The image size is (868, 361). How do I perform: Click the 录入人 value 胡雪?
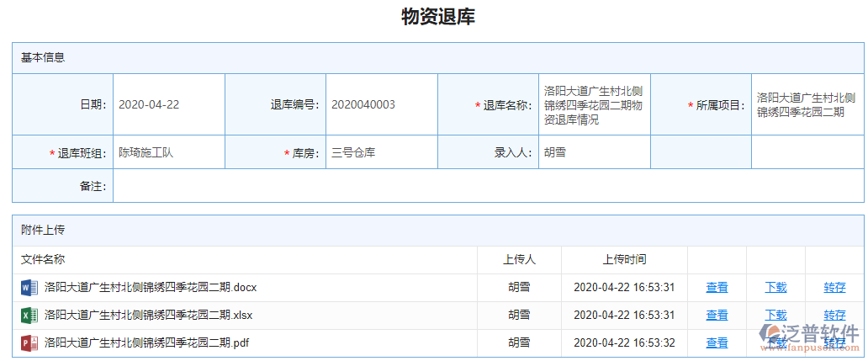point(554,153)
